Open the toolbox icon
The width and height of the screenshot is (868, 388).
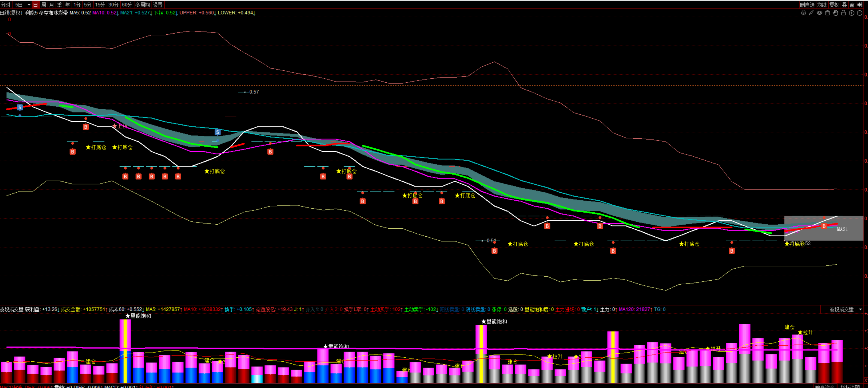(828, 13)
